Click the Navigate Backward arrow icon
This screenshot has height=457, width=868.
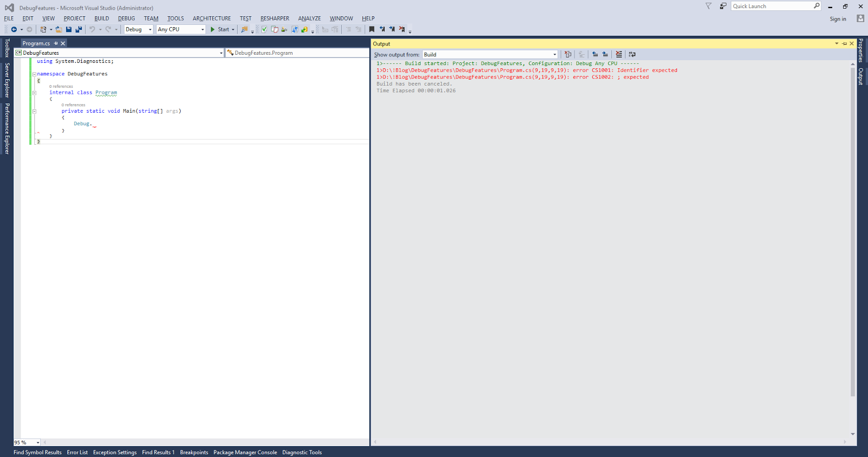coord(14,29)
